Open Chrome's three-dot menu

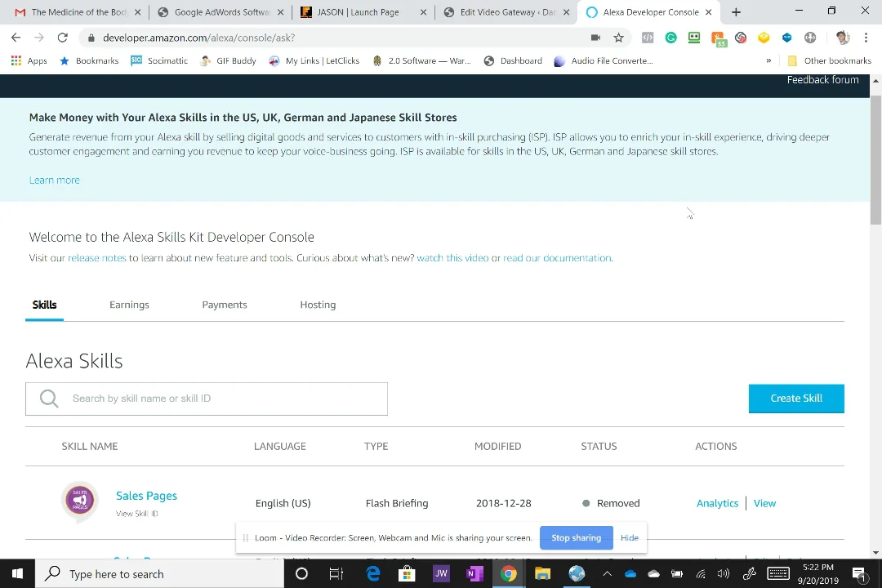click(866, 38)
